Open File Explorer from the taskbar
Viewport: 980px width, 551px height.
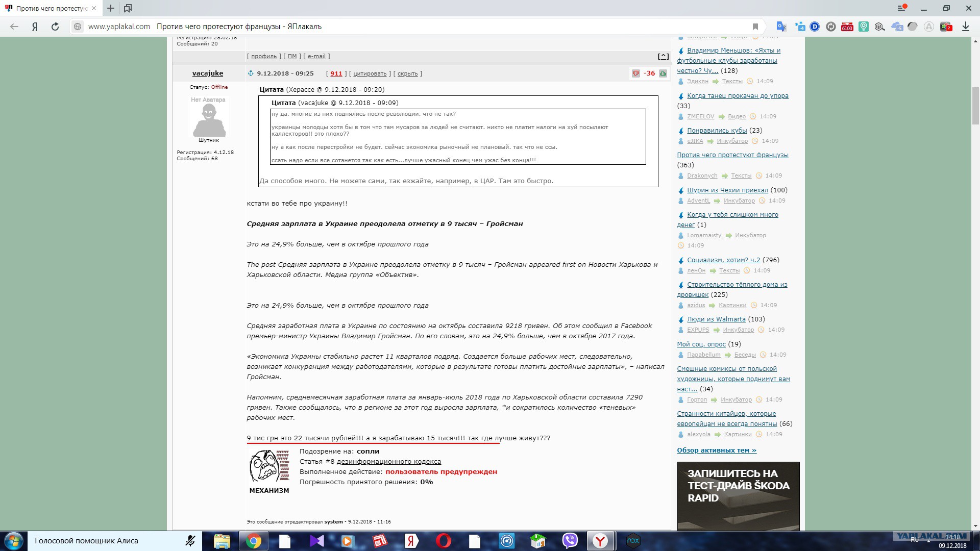point(222,541)
